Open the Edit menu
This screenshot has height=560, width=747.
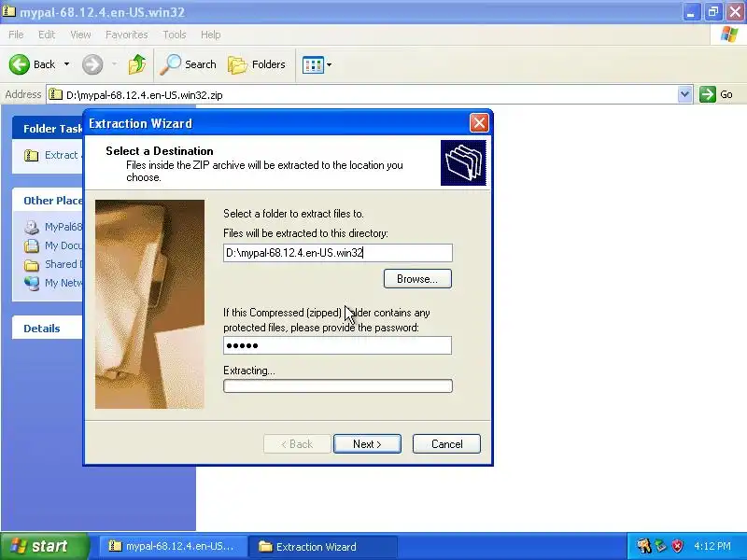[x=47, y=35]
